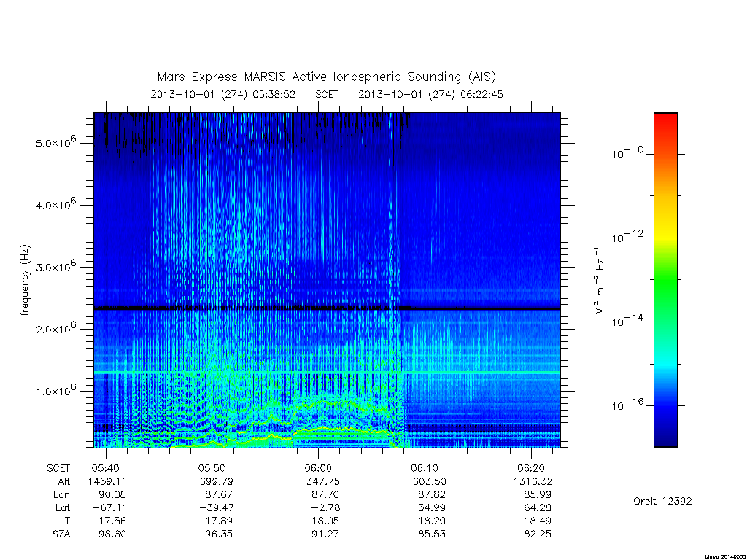
Task: Click the vertical 'frequency (Hz)' axis title
Action: click(x=25, y=281)
